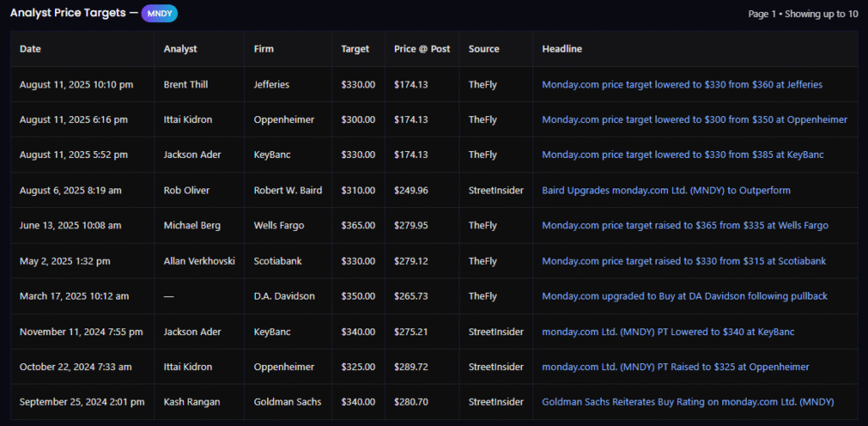Open Wells Fargo target raised to $365 headline

click(685, 226)
